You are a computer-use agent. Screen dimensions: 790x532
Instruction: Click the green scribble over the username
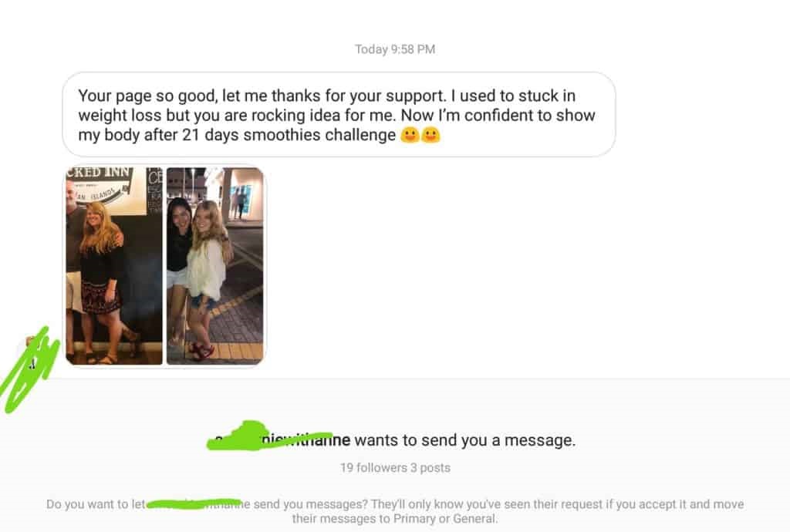(269, 436)
